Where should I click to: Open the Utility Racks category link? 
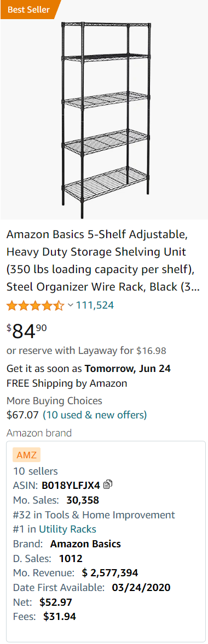click(x=67, y=529)
